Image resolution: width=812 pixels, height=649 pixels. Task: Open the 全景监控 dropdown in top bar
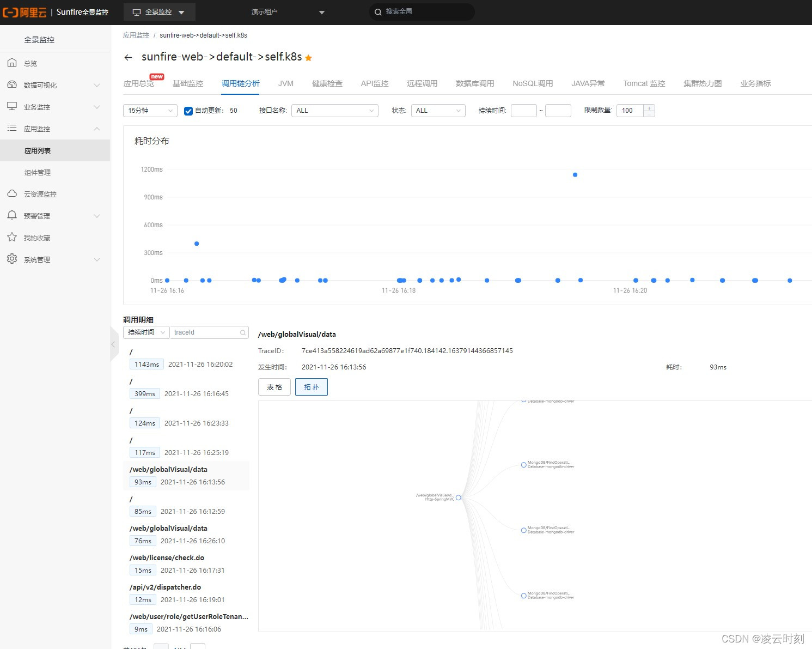[159, 12]
